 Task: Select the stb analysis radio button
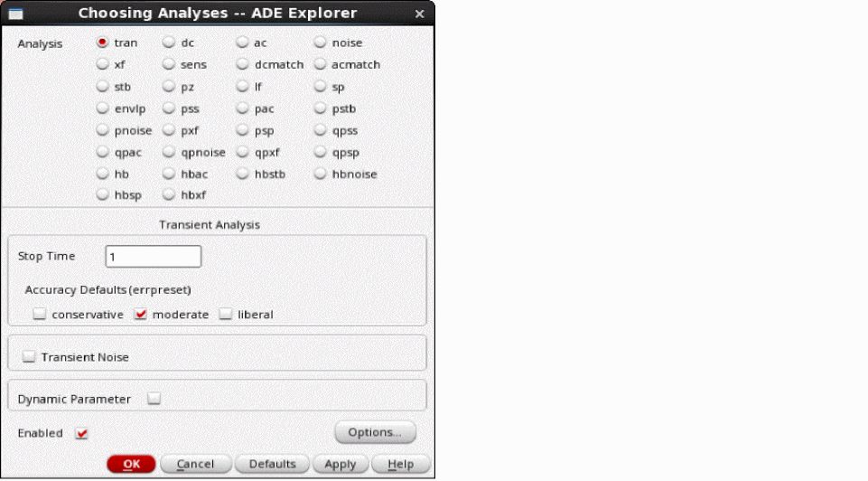(102, 87)
